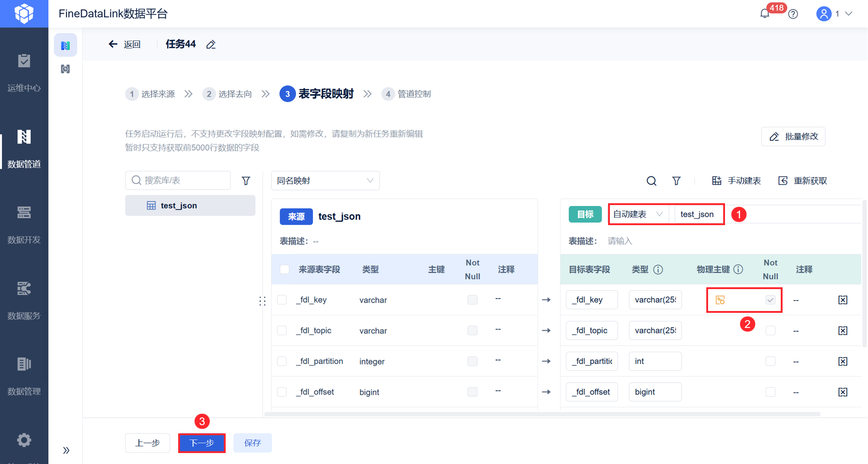Toggle primary key icon for _fdl_key
The height and width of the screenshot is (464, 868).
[720, 300]
